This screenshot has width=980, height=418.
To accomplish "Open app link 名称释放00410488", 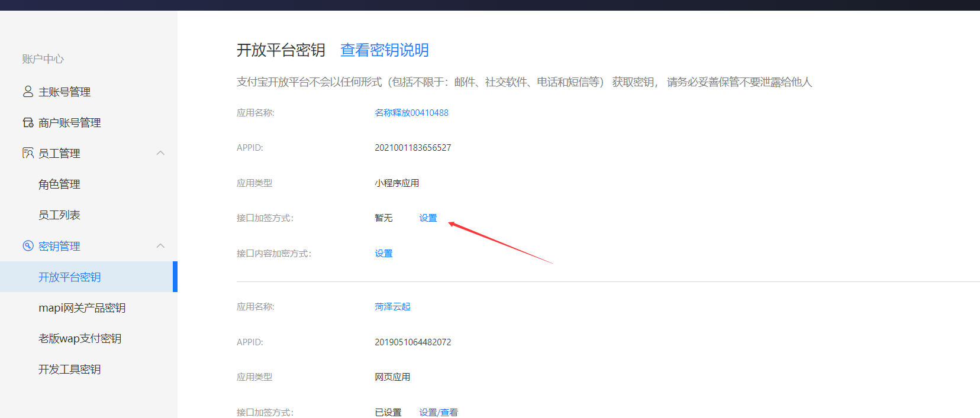I will click(x=411, y=112).
